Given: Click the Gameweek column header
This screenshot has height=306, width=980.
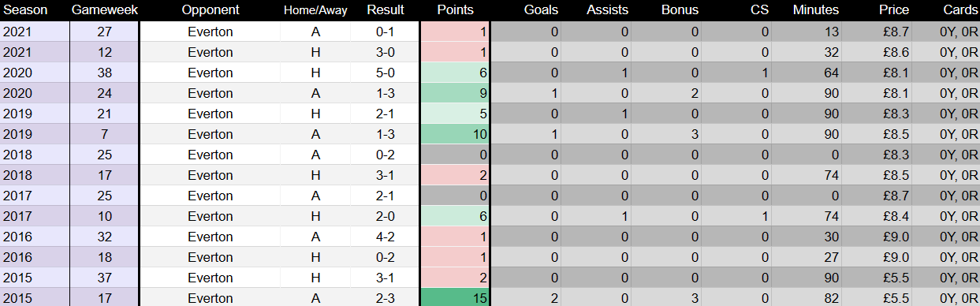Looking at the screenshot, I should [x=104, y=10].
